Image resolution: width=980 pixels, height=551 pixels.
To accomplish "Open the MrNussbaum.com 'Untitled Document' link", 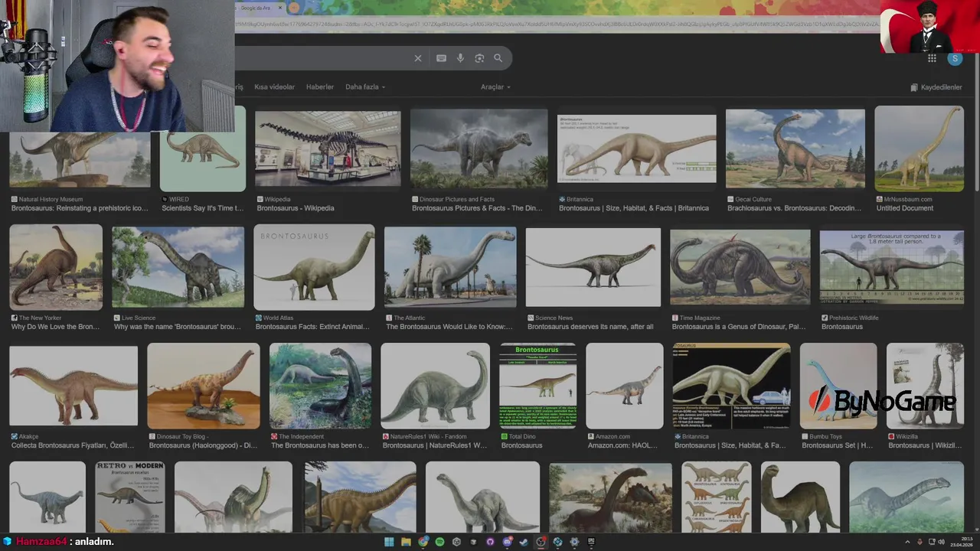I will coord(905,208).
